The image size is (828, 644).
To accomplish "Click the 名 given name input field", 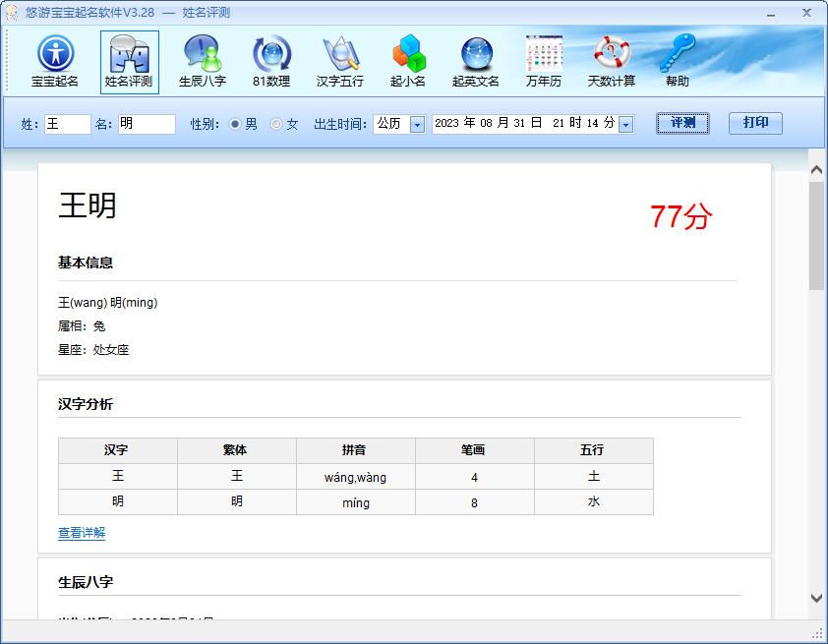I will [x=147, y=124].
